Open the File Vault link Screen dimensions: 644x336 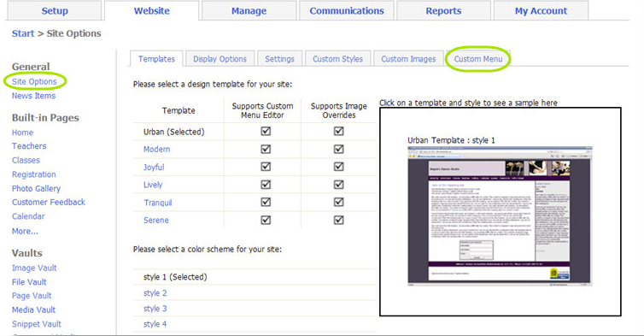point(29,282)
